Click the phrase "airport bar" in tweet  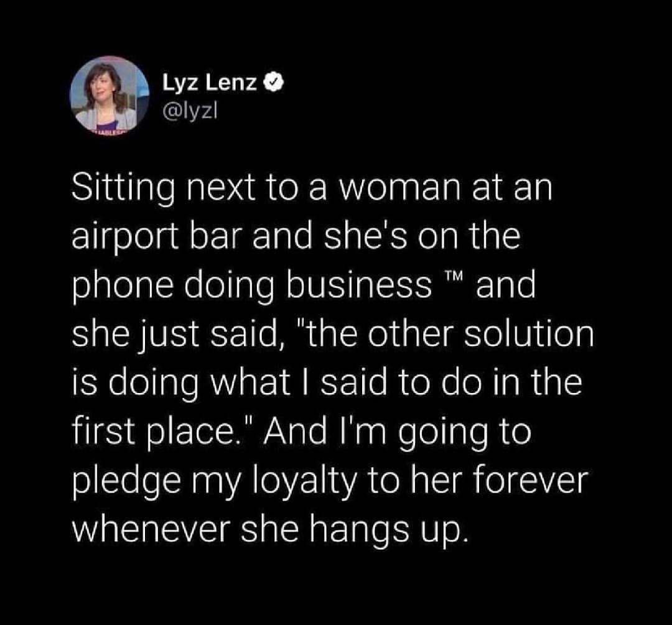pyautogui.click(x=157, y=239)
